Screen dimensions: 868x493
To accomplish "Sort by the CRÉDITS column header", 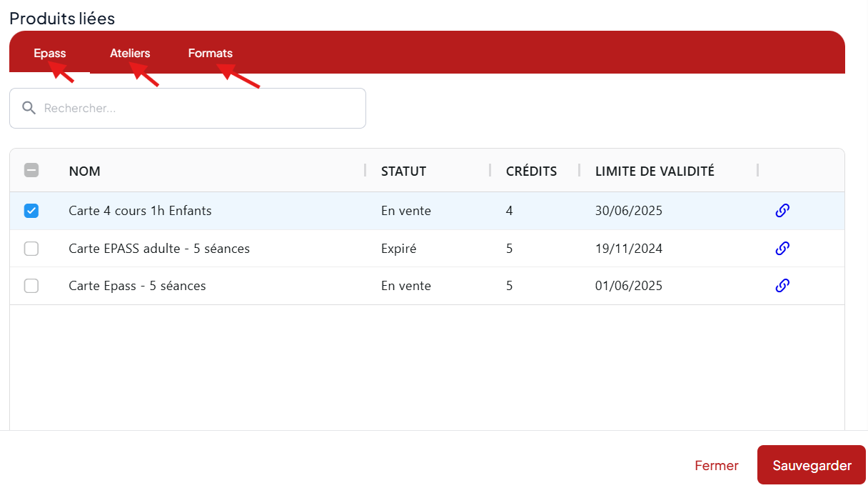I will click(531, 171).
